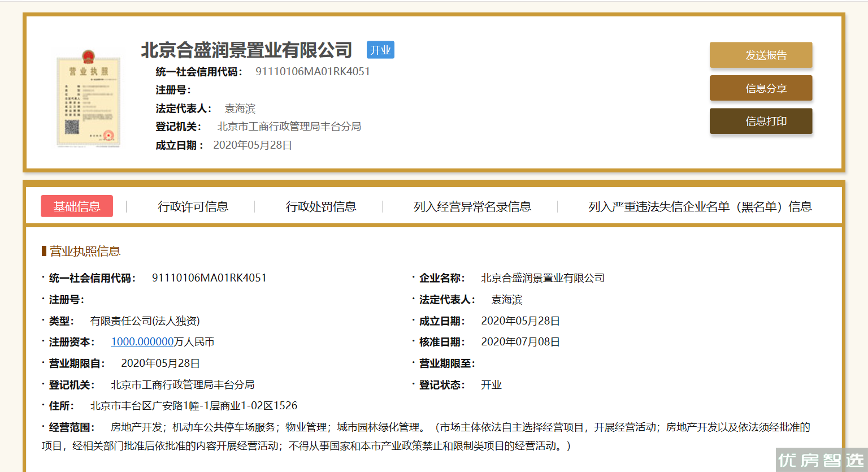
Task: Click 企业名称 value 北京合盛润景置业有限公司
Action: pyautogui.click(x=543, y=278)
